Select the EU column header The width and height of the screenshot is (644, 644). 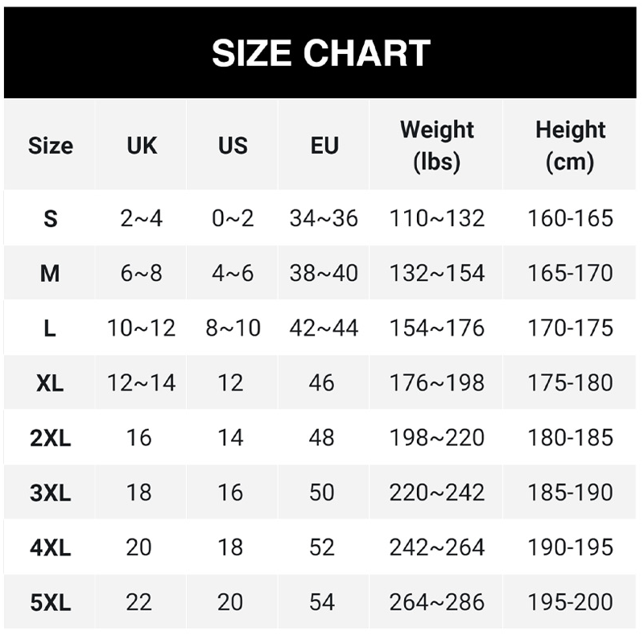click(x=324, y=146)
